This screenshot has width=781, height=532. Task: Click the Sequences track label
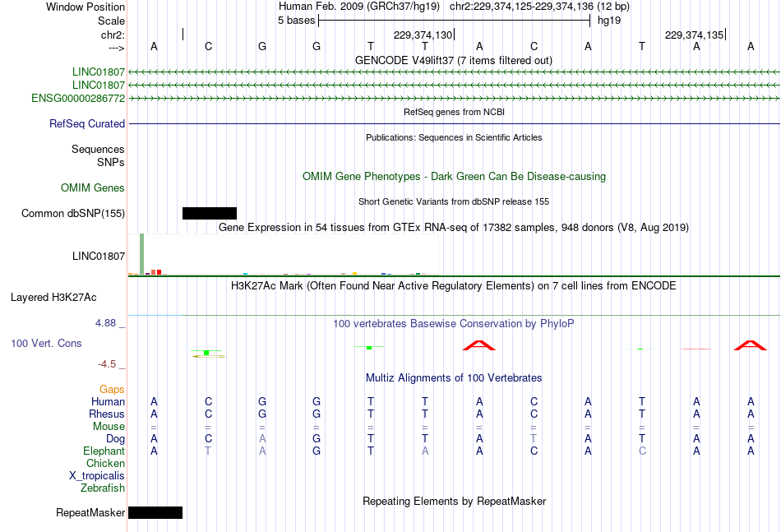(98, 149)
